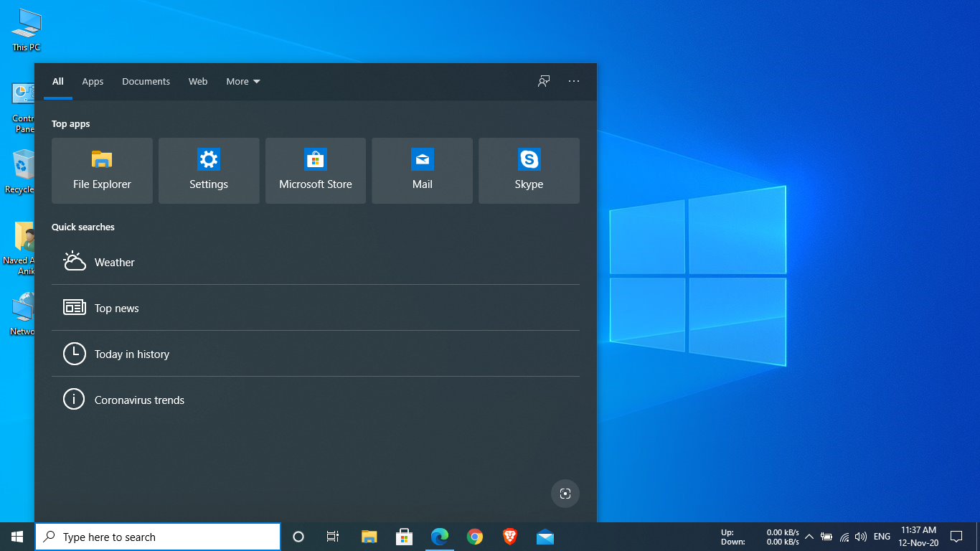Viewport: 980px width, 551px height.
Task: Open the Wi-Fi network tray icon
Action: [x=844, y=537]
